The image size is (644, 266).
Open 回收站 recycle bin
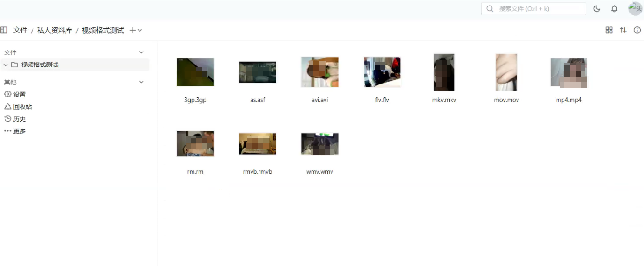pyautogui.click(x=22, y=107)
